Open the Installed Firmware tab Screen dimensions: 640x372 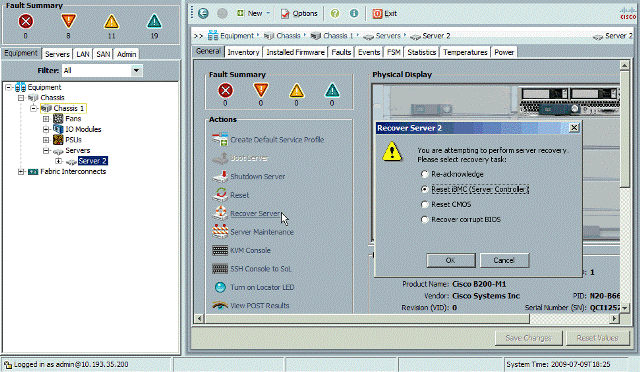click(x=296, y=52)
